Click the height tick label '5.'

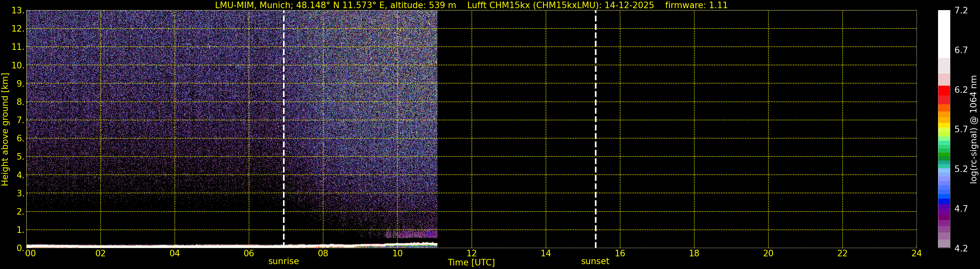(20, 157)
